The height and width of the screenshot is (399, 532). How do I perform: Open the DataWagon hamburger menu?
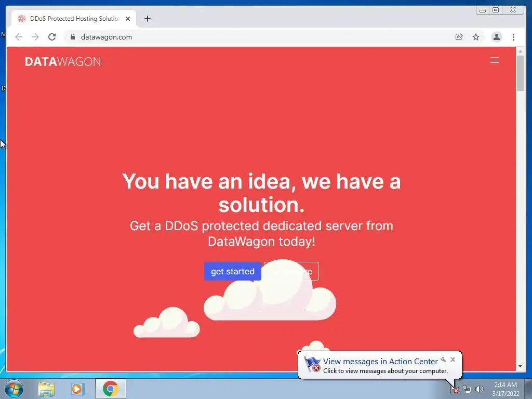point(495,60)
